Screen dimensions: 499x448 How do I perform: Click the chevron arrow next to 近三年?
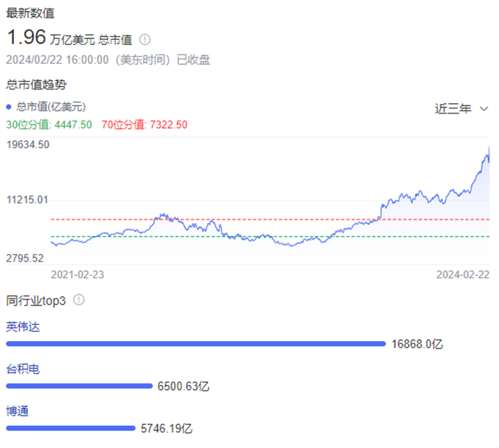click(484, 109)
